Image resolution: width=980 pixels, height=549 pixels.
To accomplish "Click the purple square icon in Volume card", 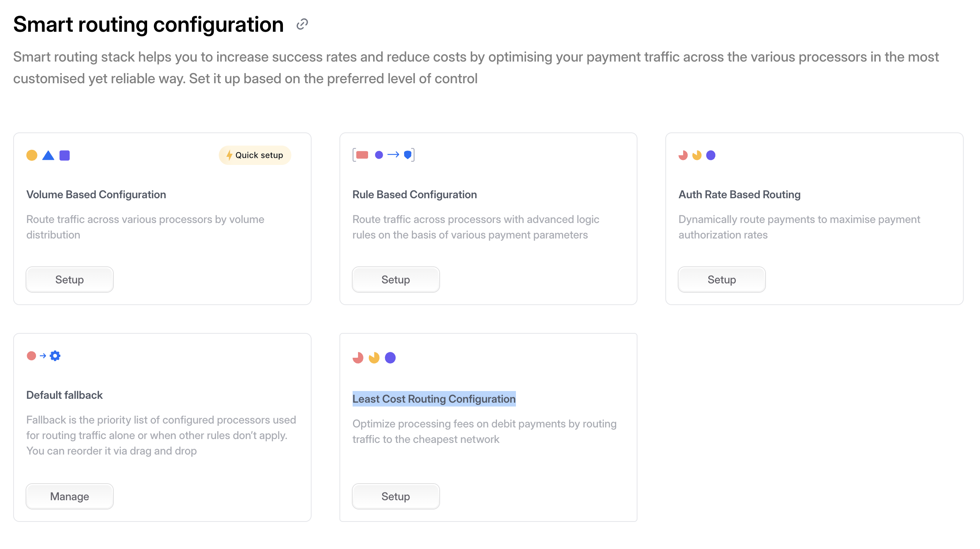I will (65, 155).
